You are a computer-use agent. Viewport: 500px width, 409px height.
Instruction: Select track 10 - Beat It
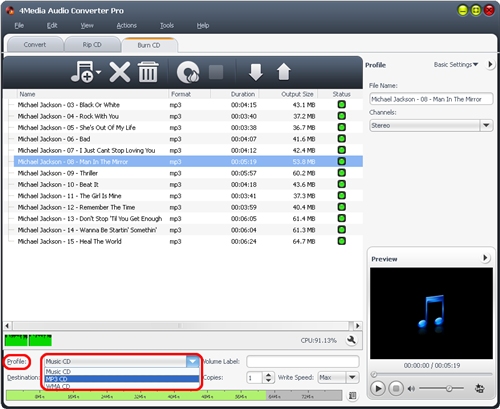pos(188,184)
